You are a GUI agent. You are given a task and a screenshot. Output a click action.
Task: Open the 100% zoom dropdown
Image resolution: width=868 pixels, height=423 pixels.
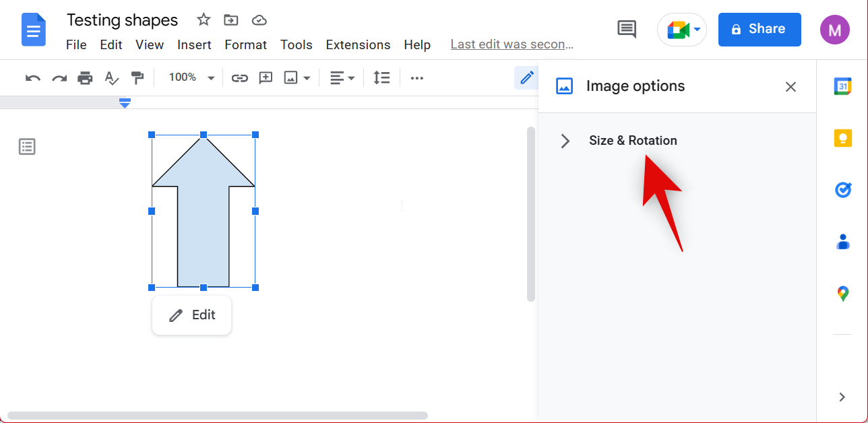[x=191, y=78]
